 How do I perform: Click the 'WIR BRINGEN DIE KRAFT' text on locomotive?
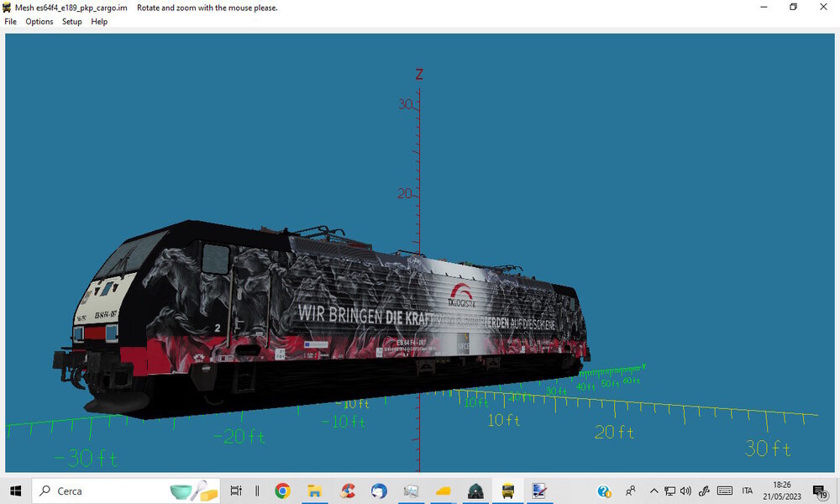coord(366,316)
